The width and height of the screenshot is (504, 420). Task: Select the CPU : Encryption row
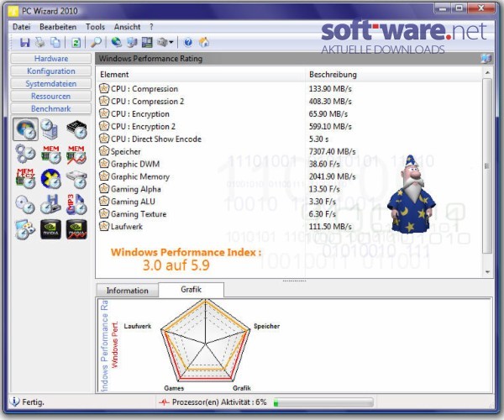(x=289, y=113)
